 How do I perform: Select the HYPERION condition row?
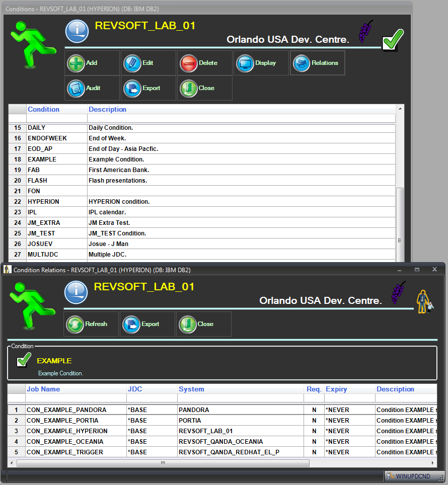[x=43, y=201]
